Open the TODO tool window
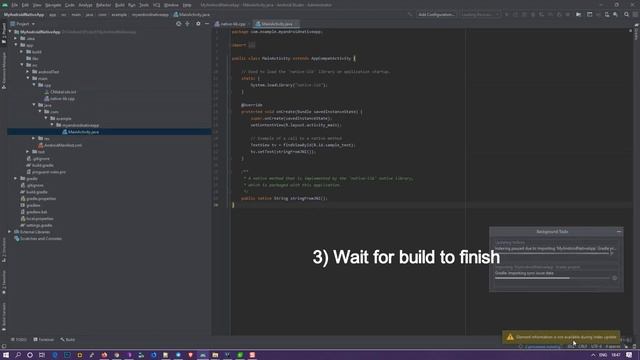 pos(19,340)
